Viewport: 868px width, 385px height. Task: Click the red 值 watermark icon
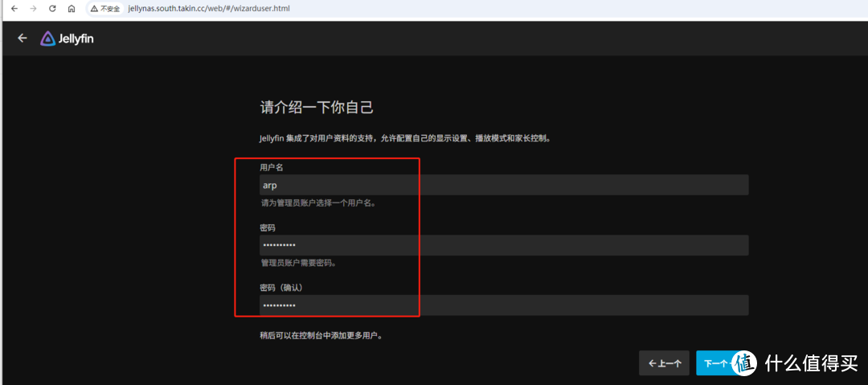(x=745, y=362)
